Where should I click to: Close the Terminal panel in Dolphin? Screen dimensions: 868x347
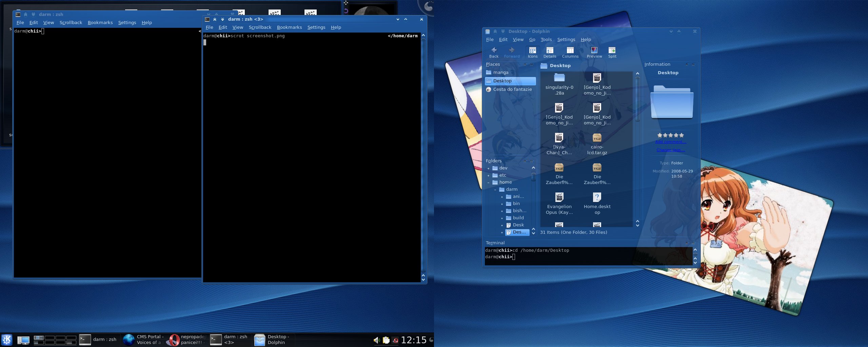[x=693, y=243]
